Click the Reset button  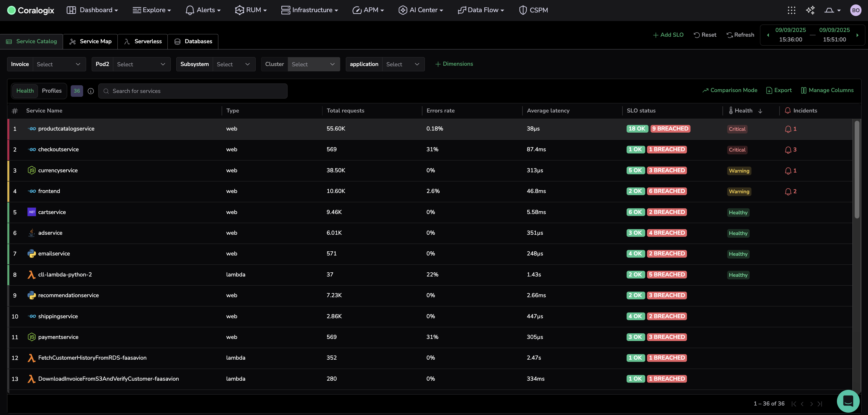coord(705,35)
